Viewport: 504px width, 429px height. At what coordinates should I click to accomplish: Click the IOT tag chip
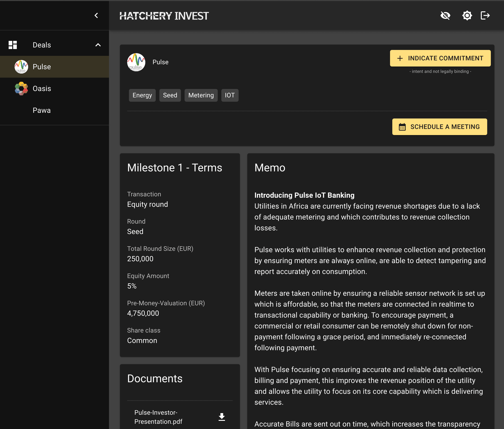[x=230, y=95]
